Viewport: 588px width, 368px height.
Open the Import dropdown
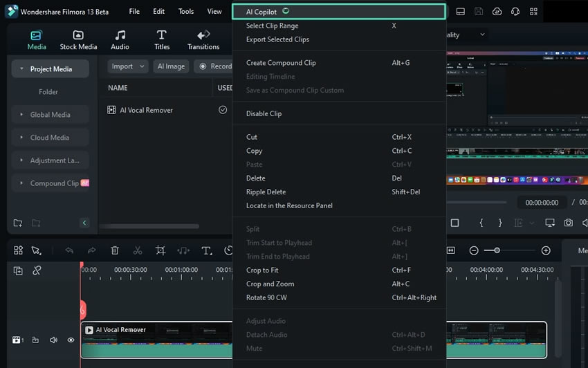[x=127, y=66]
